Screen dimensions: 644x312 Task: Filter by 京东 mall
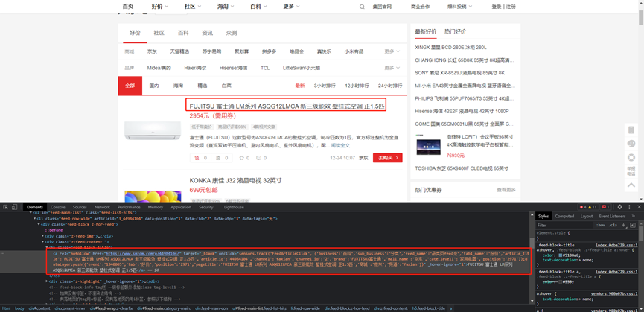point(152,51)
